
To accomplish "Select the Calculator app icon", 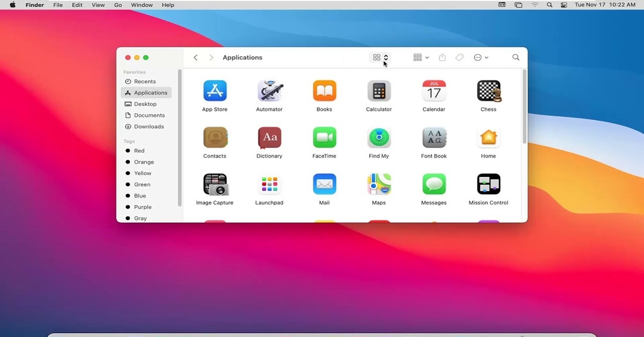I will point(379,91).
